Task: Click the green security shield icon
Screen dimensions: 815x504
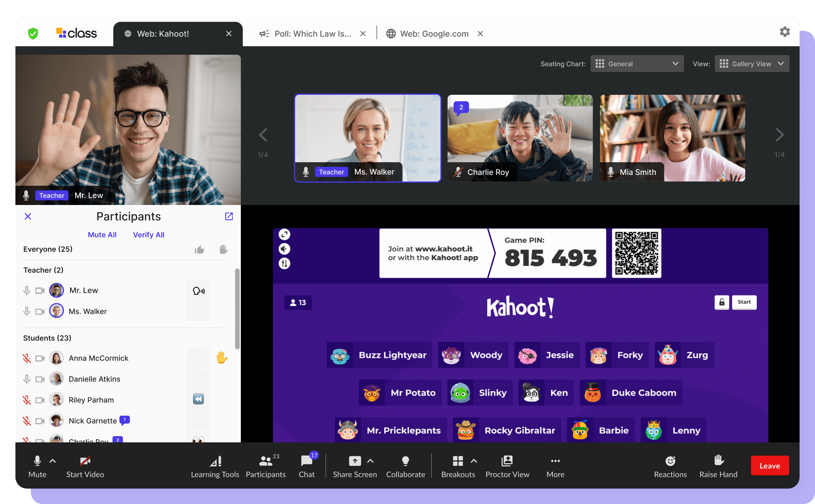Action: pos(33,34)
